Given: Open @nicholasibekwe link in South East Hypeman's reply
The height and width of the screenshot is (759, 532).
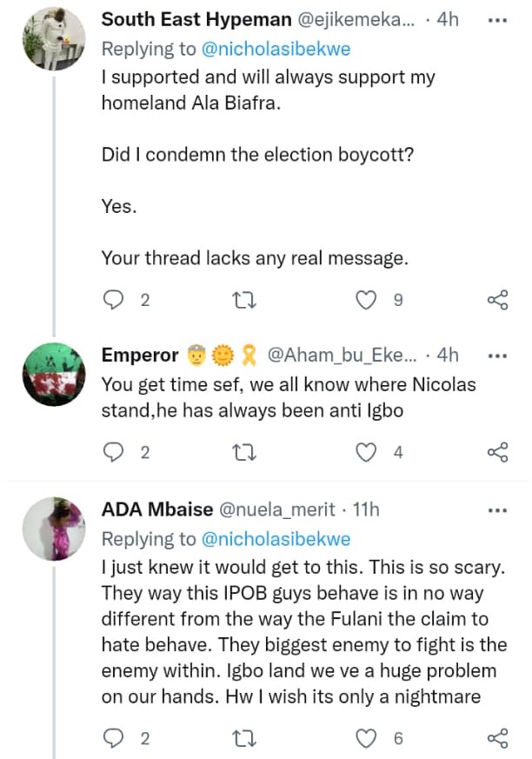Looking at the screenshot, I should pos(276,50).
